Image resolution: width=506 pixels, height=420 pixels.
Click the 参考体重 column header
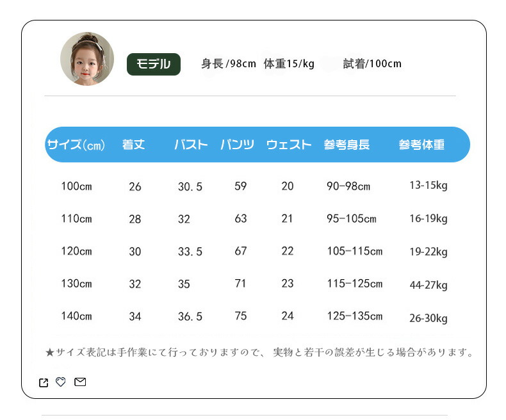coord(422,145)
